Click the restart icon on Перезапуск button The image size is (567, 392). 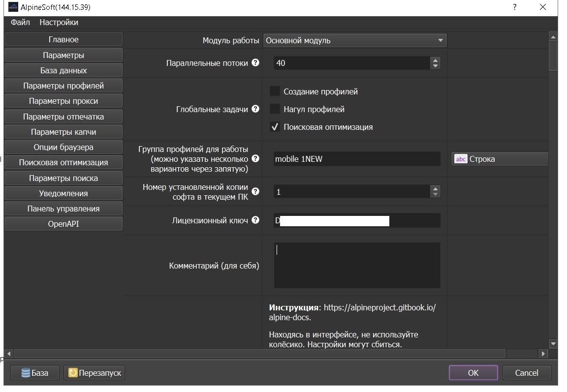coord(73,373)
